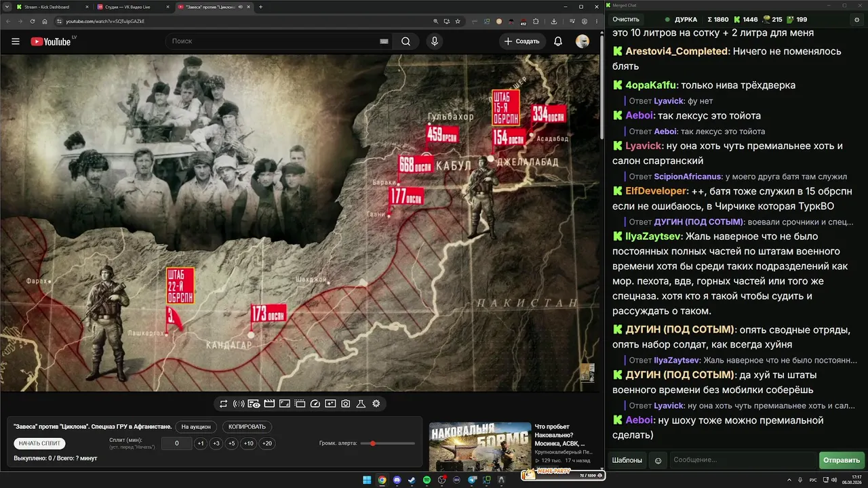The width and height of the screenshot is (868, 488).
Task: Mute the YouTube tab via speaker icon
Action: pyautogui.click(x=240, y=7)
